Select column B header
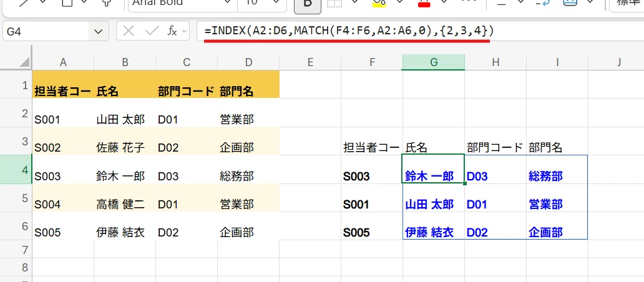644x282 pixels. [125, 62]
